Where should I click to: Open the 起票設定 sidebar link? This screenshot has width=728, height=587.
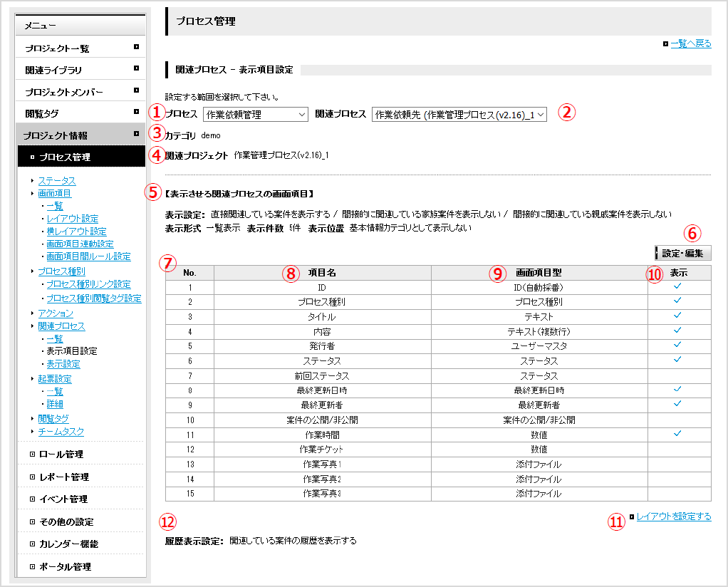55,379
